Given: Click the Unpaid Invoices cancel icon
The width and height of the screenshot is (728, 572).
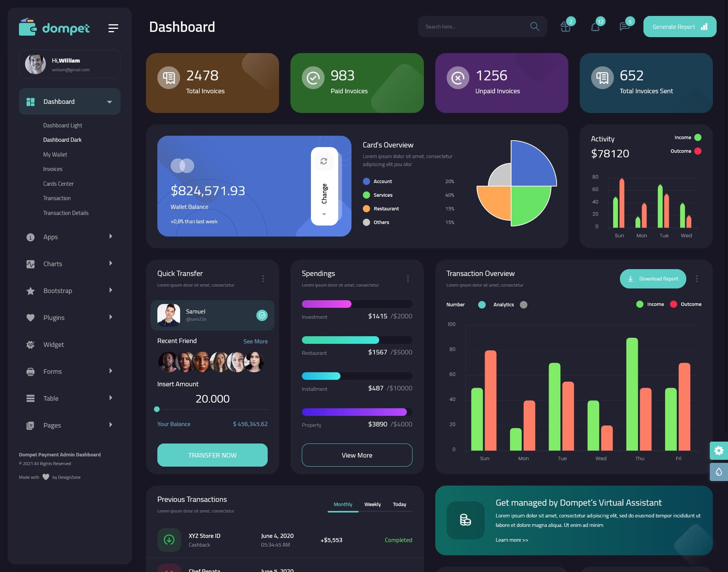Looking at the screenshot, I should [458, 77].
